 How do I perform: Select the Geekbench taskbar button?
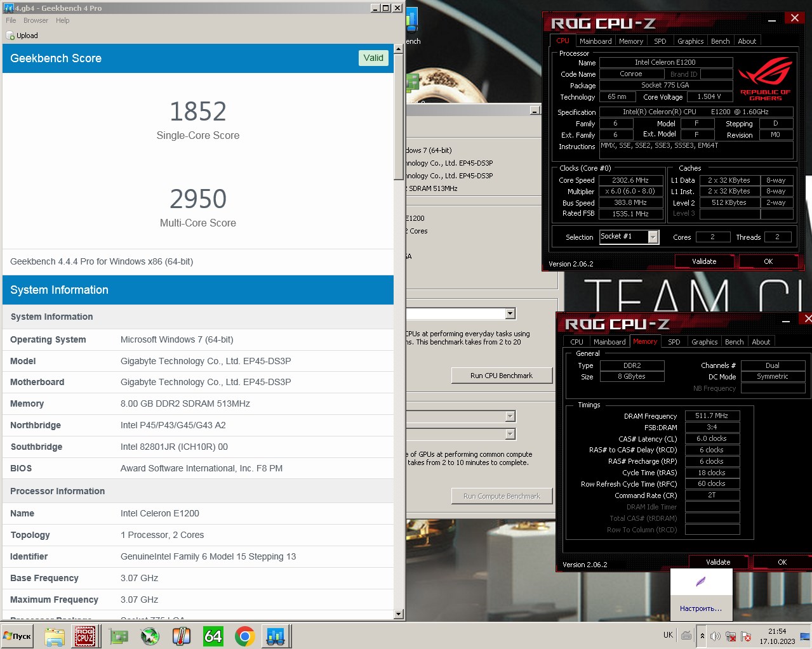(x=276, y=636)
